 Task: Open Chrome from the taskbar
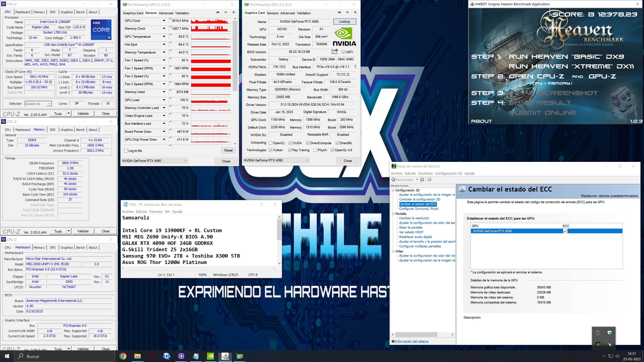click(x=123, y=356)
